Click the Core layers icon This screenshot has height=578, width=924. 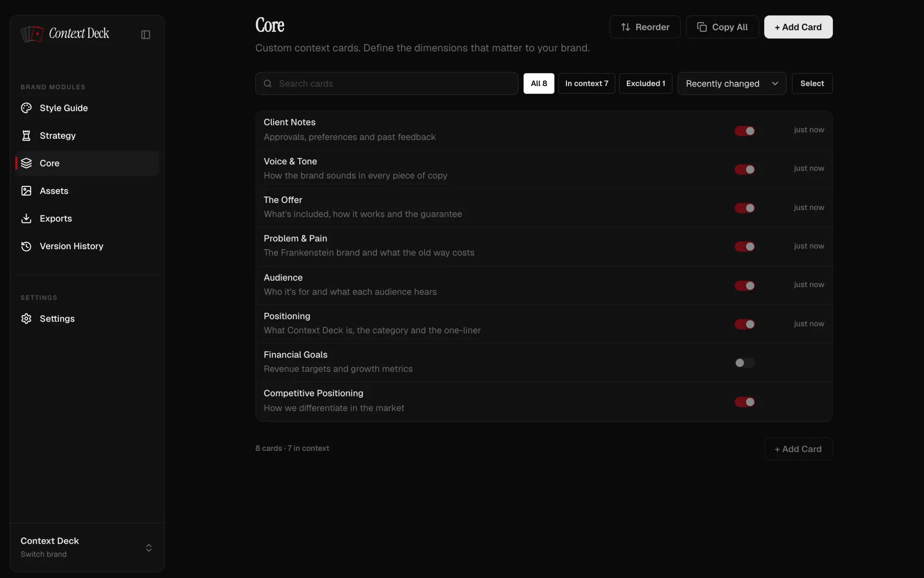tap(26, 163)
